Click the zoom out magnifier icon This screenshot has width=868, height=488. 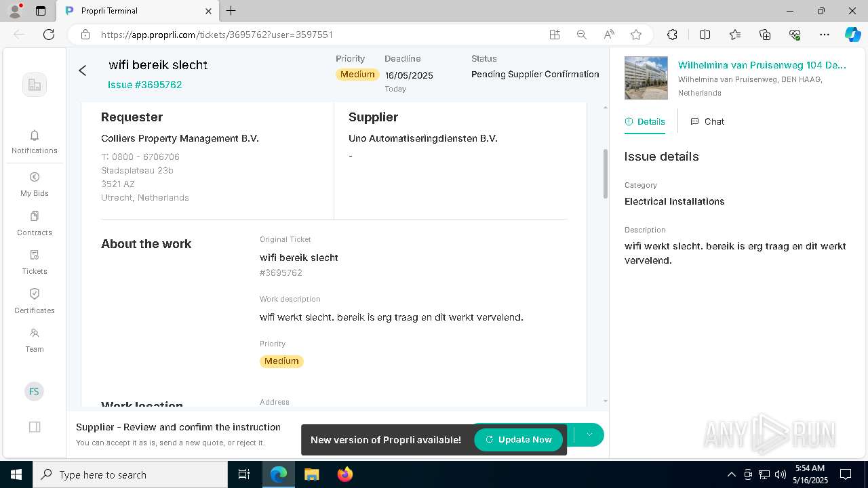tap(582, 35)
